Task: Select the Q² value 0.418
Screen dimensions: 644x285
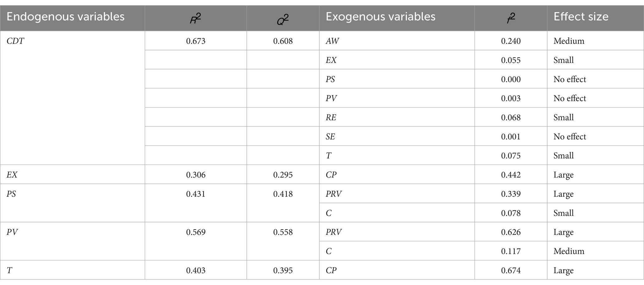Action: [x=283, y=194]
